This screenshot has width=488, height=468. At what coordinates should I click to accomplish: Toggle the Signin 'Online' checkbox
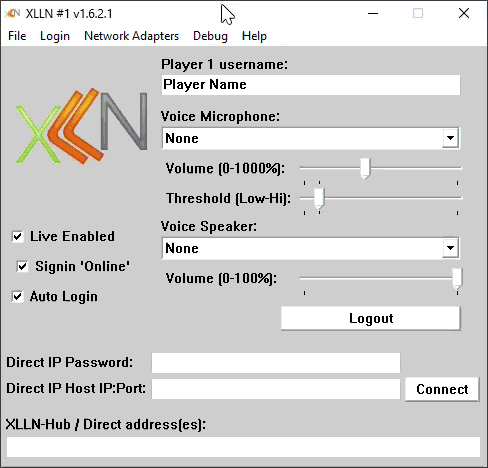[22, 267]
